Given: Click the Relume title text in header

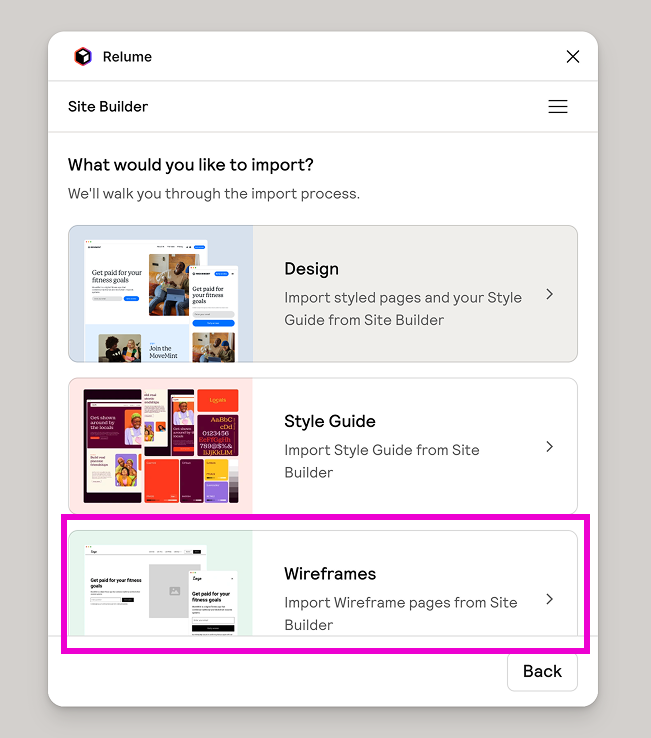Looking at the screenshot, I should tap(127, 57).
